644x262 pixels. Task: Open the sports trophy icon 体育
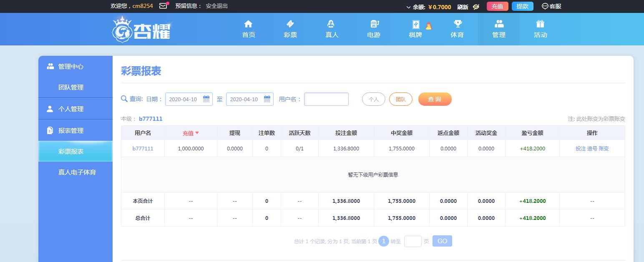pos(457,24)
